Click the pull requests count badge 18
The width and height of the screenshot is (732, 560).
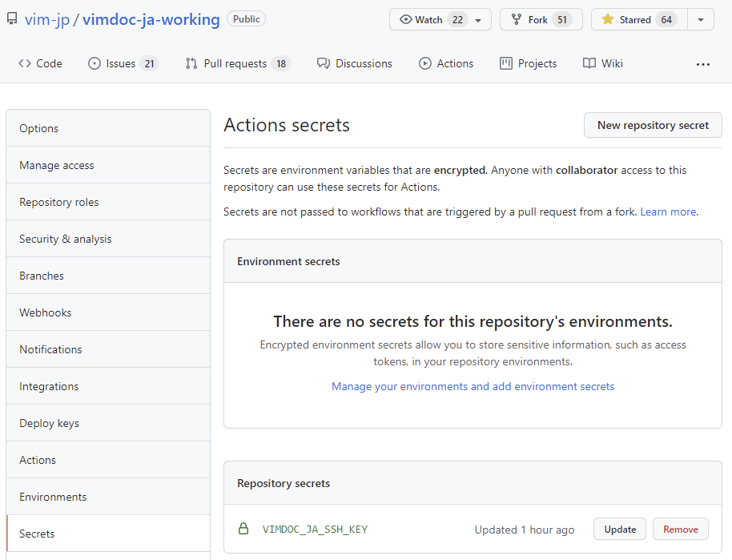281,63
